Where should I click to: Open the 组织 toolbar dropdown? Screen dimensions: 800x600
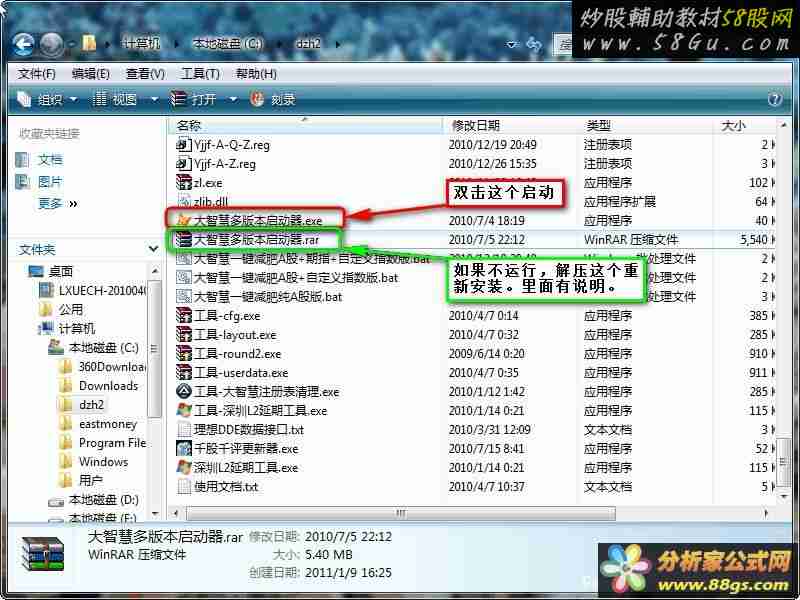point(47,99)
